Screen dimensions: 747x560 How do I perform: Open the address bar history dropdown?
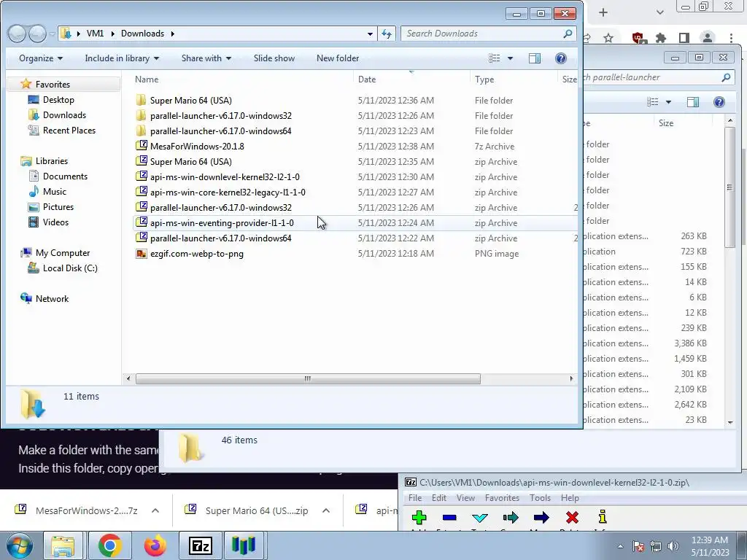click(x=370, y=34)
